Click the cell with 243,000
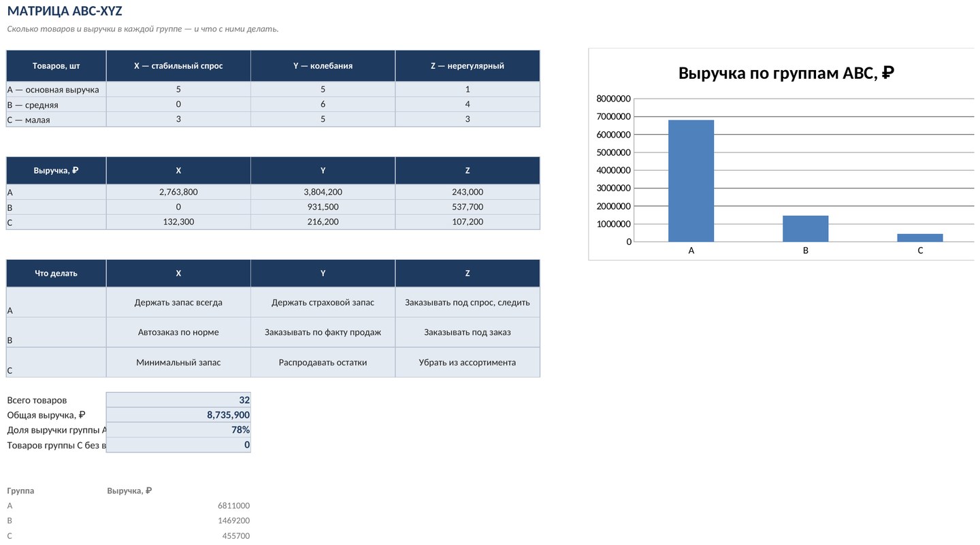This screenshot has height=545, width=980. coord(468,192)
